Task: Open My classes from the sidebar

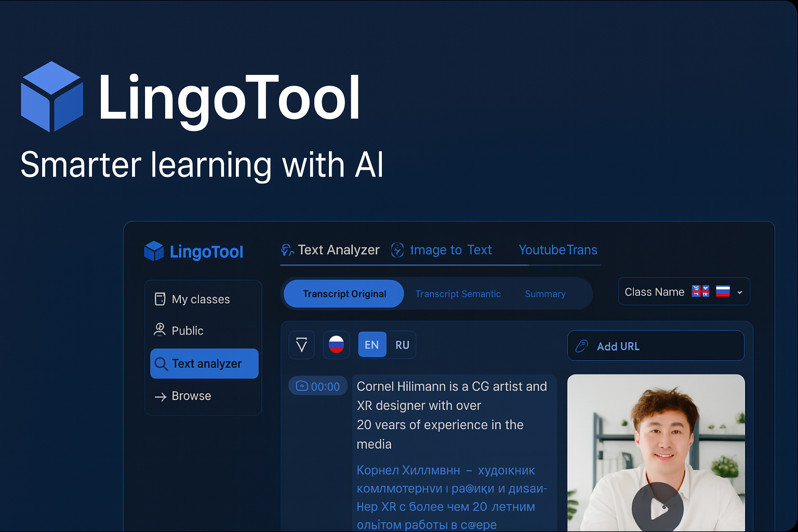Action: [201, 299]
